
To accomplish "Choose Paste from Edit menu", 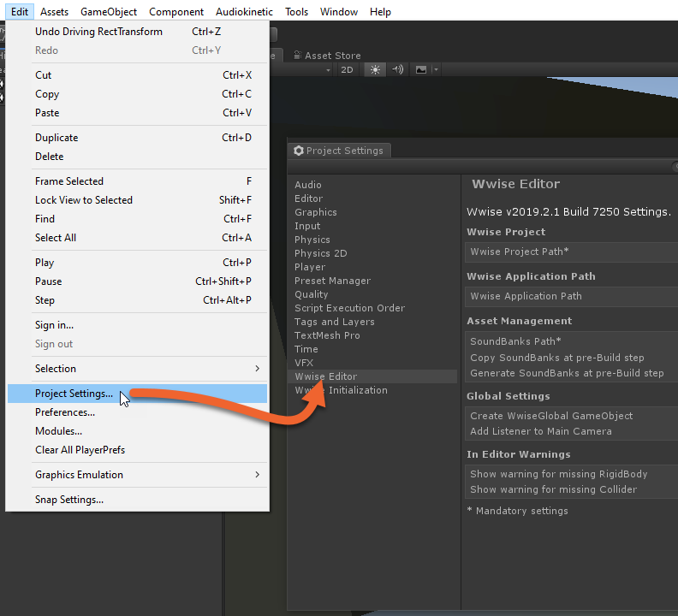I will tap(138, 113).
